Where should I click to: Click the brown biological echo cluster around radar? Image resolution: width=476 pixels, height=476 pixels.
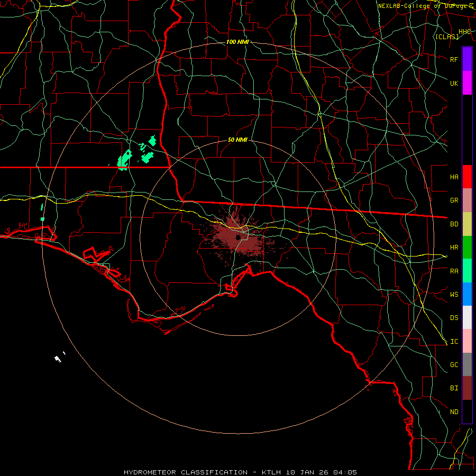240,240
